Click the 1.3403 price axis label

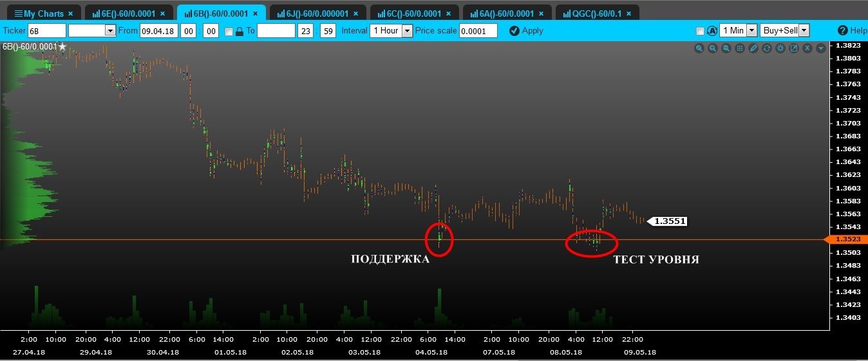847,317
